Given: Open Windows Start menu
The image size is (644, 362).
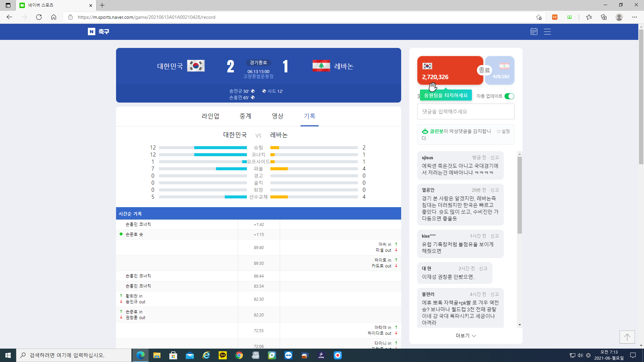Looking at the screenshot, I should (8, 355).
